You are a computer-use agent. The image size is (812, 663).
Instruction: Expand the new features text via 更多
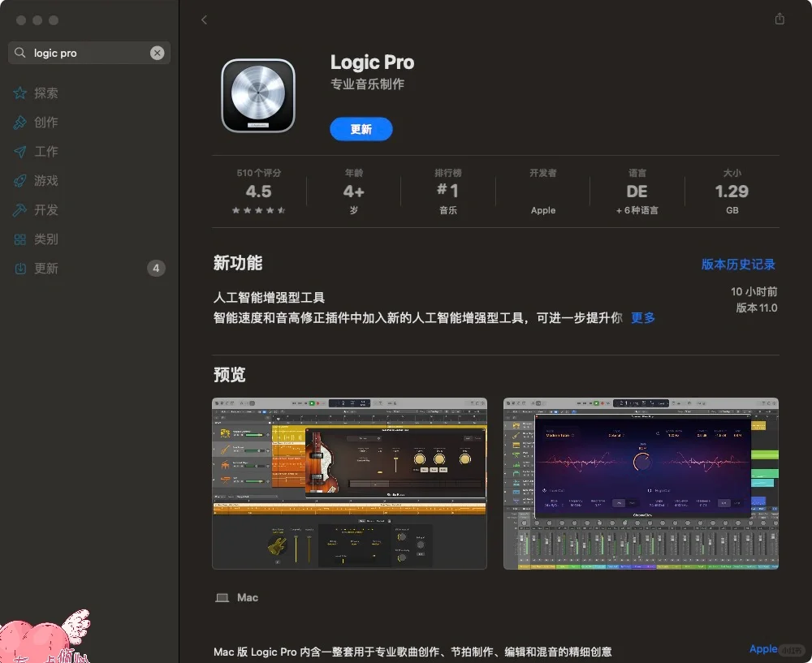pos(642,317)
